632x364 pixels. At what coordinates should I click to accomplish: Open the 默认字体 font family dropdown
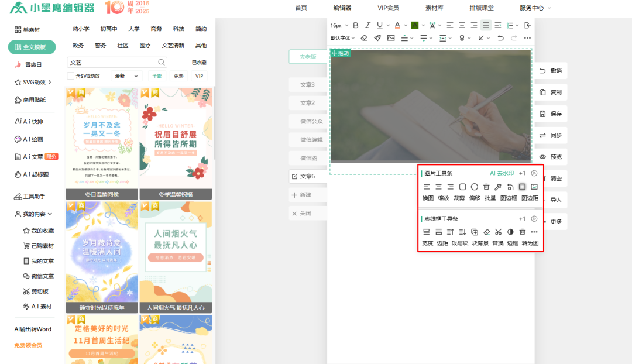coord(342,38)
